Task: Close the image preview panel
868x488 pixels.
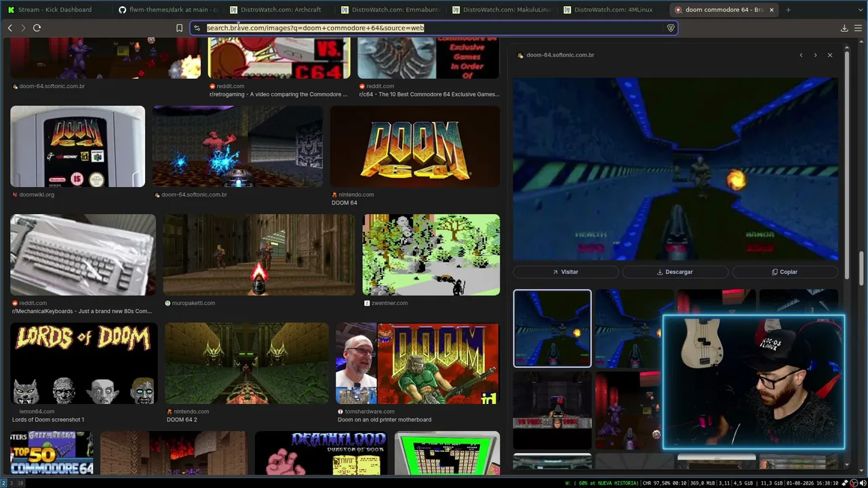Action: [x=829, y=55]
